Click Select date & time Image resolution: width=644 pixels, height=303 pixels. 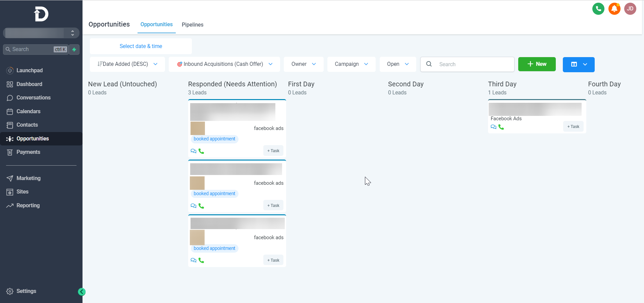point(141,46)
